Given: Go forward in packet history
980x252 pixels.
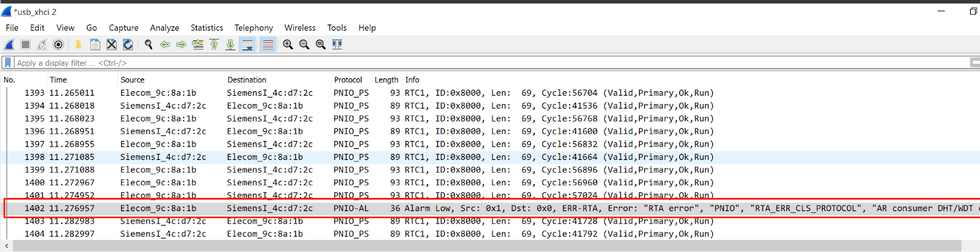Looking at the screenshot, I should click(x=181, y=44).
